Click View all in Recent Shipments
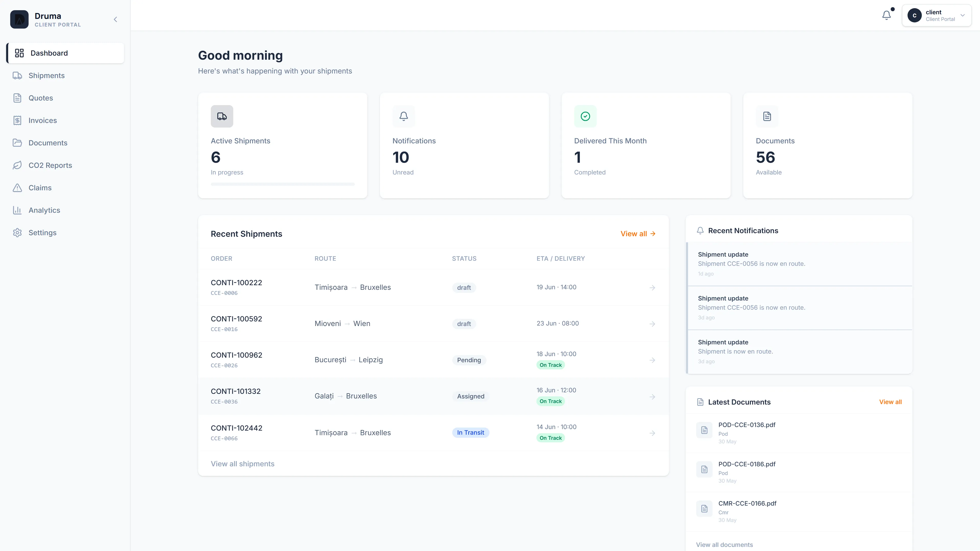 638,233
